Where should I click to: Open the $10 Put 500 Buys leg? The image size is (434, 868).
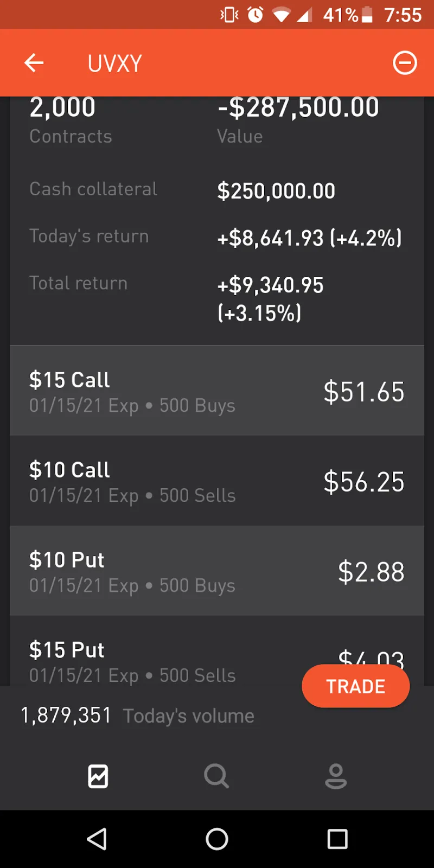[x=217, y=571]
